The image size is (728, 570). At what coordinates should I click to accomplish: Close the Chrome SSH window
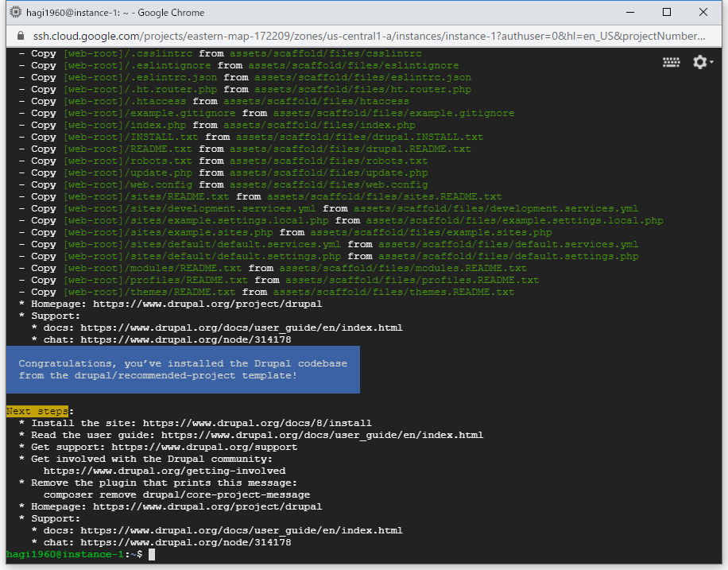coord(703,12)
